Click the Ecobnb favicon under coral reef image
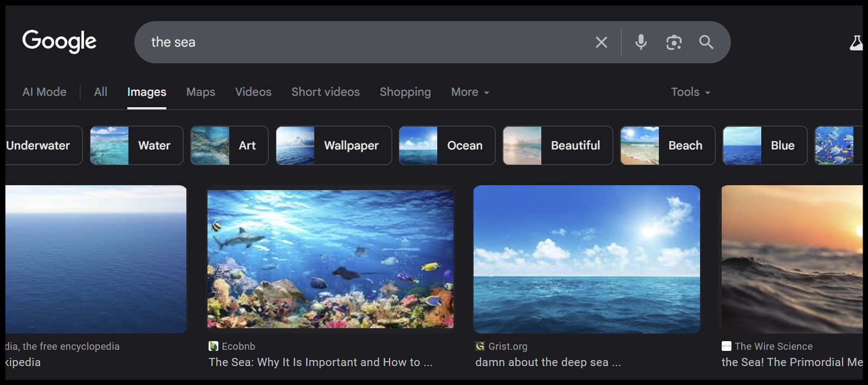Image resolution: width=868 pixels, height=385 pixels. [213, 346]
